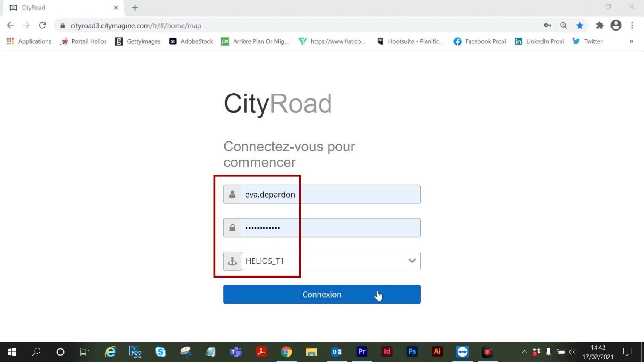Open the Applications bookmark

click(x=29, y=41)
